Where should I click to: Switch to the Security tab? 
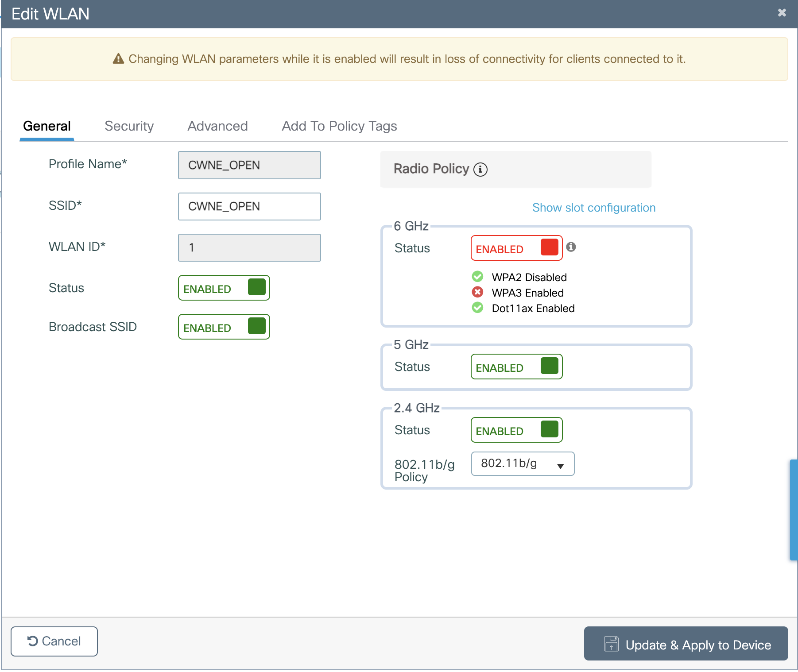[x=129, y=127]
